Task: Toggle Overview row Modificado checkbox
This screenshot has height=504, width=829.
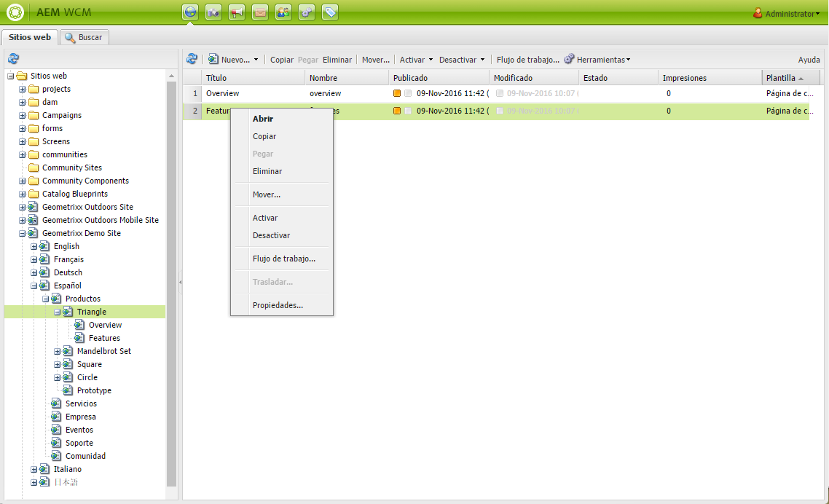Action: pyautogui.click(x=500, y=94)
